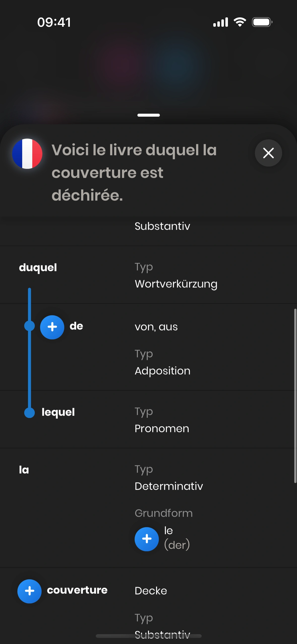
Task: Click the vertical scrollbar of word list
Action: click(x=295, y=396)
